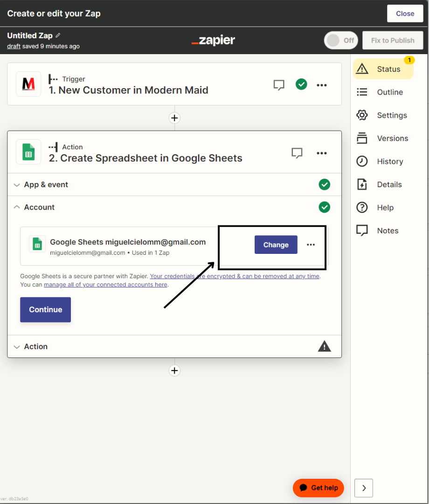The height and width of the screenshot is (504, 430).
Task: Click the Modern Maid app icon
Action: pos(28,84)
